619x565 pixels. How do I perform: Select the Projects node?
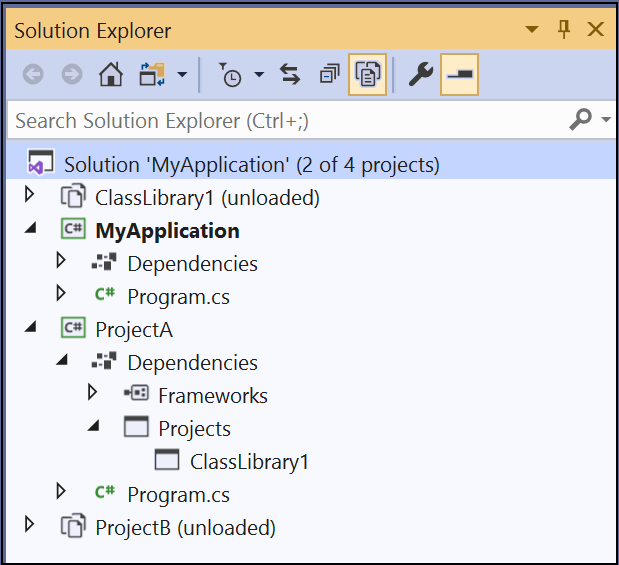click(x=194, y=429)
